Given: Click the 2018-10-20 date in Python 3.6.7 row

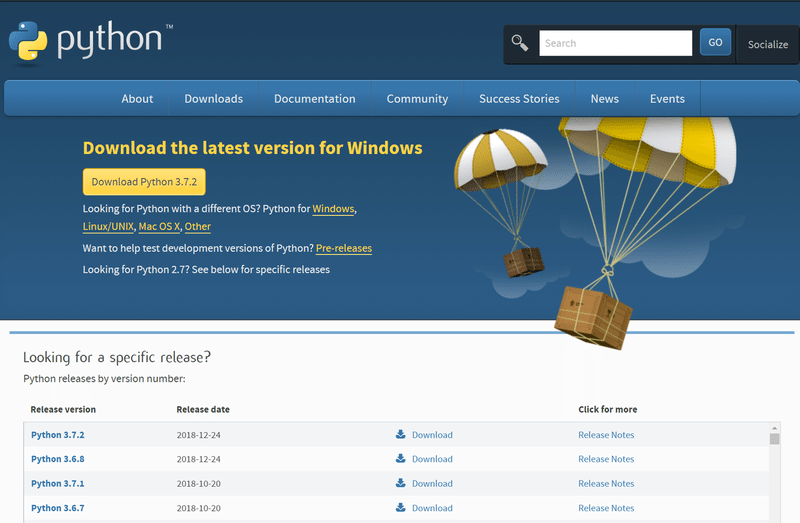Looking at the screenshot, I should coord(198,508).
